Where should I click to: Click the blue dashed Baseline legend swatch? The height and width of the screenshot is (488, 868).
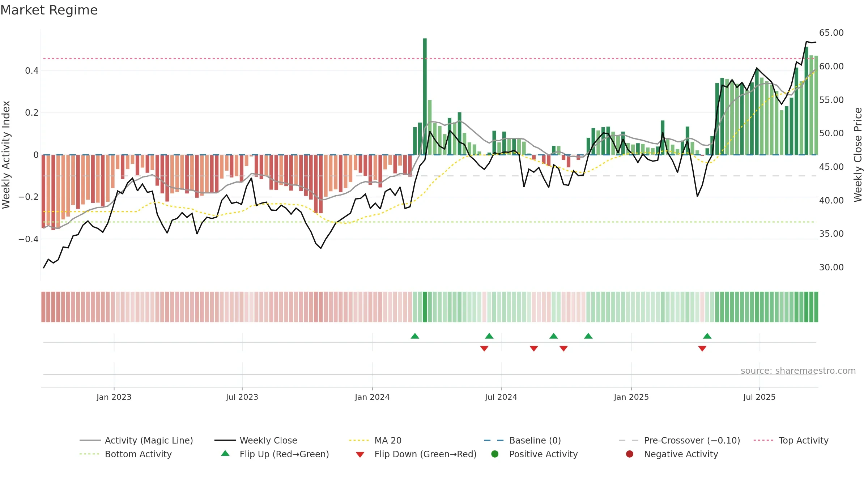[x=494, y=440]
